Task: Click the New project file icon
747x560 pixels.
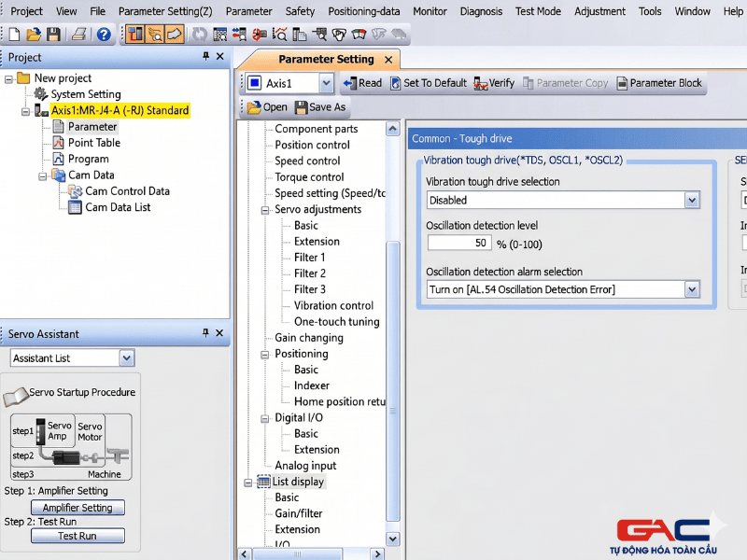Action: click(x=13, y=35)
